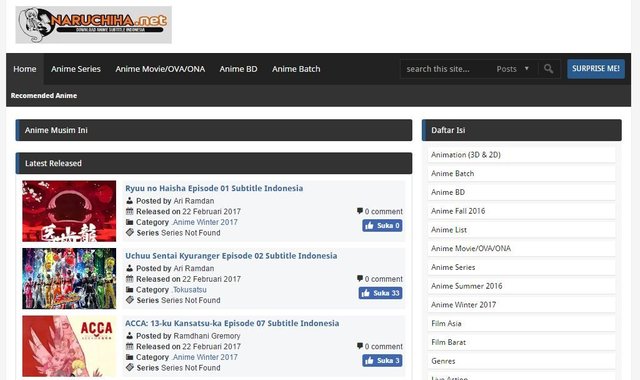Viewport: 640px width, 380px height.
Task: Click author Ari Ramdan on Ryuu no Haisha post
Action: click(x=193, y=201)
